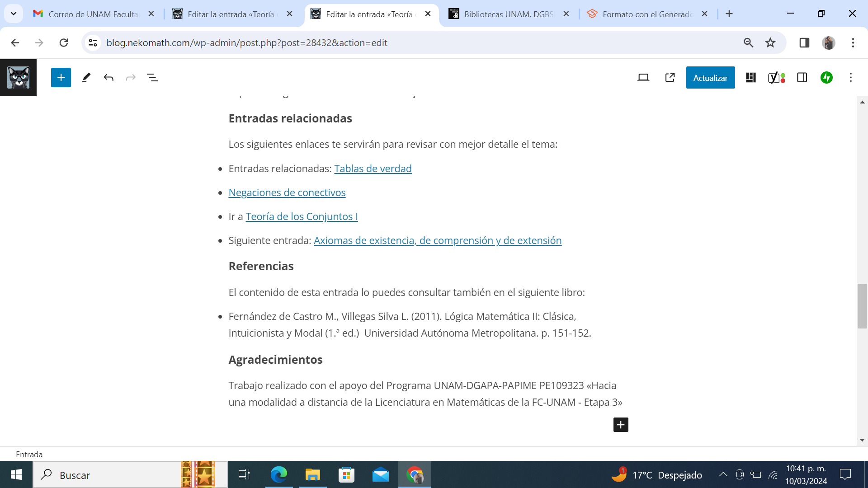Open Jetpack panel green lightning icon

tap(826, 78)
